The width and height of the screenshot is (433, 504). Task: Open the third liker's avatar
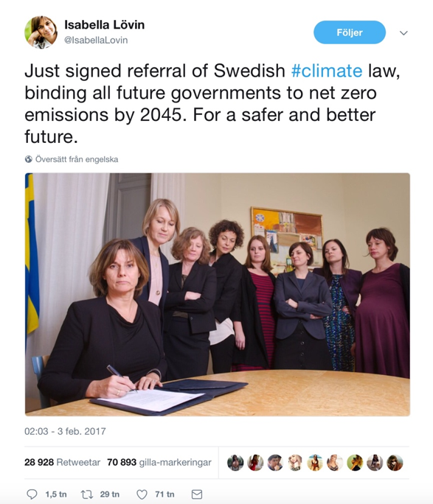(x=275, y=463)
